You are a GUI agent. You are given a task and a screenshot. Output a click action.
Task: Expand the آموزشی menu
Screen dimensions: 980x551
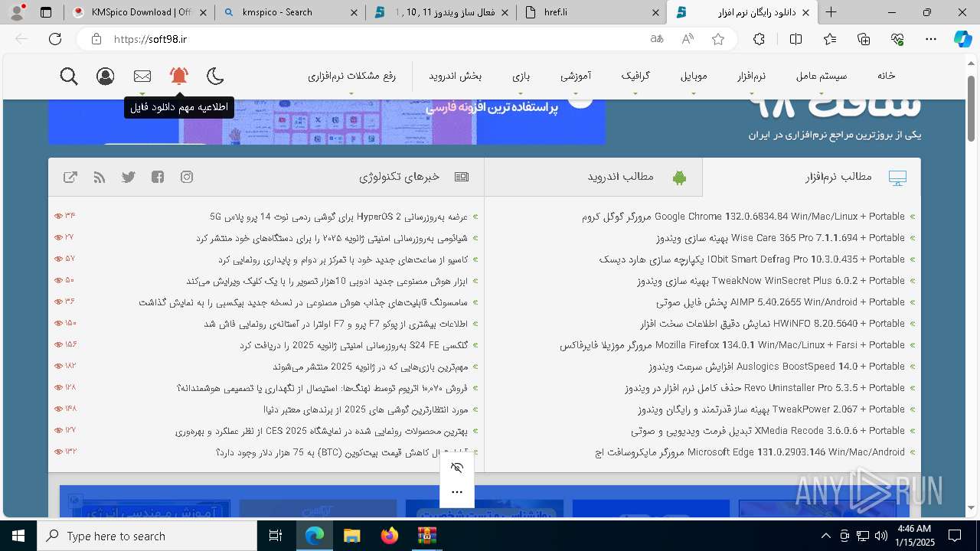pyautogui.click(x=576, y=76)
